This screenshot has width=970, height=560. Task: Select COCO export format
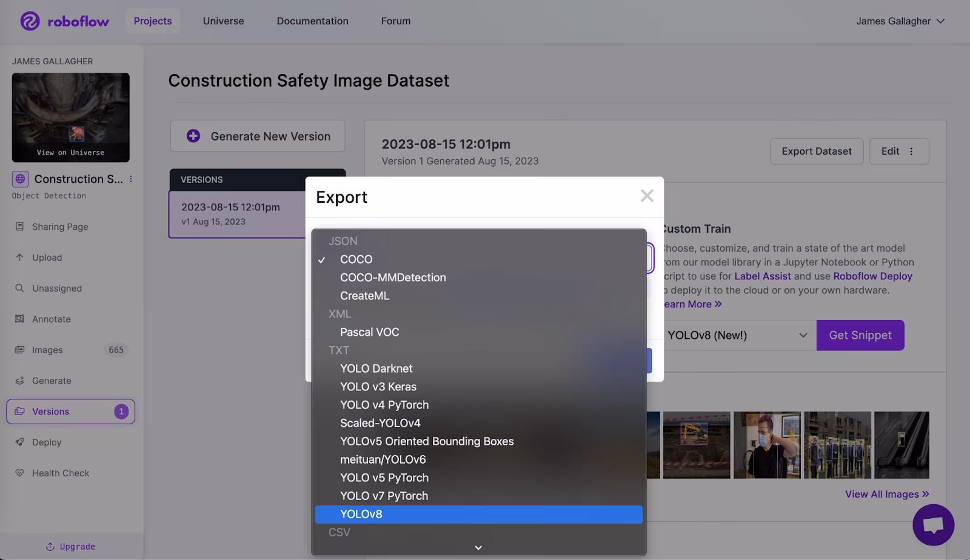[x=479, y=259]
